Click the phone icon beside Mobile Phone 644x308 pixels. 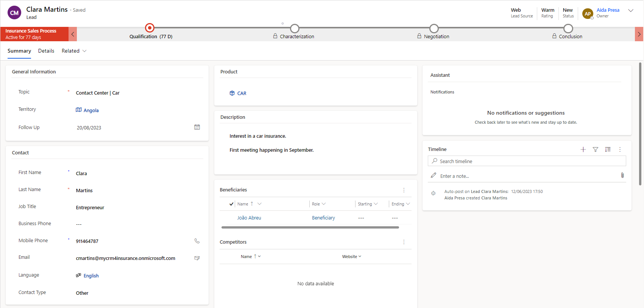(197, 241)
